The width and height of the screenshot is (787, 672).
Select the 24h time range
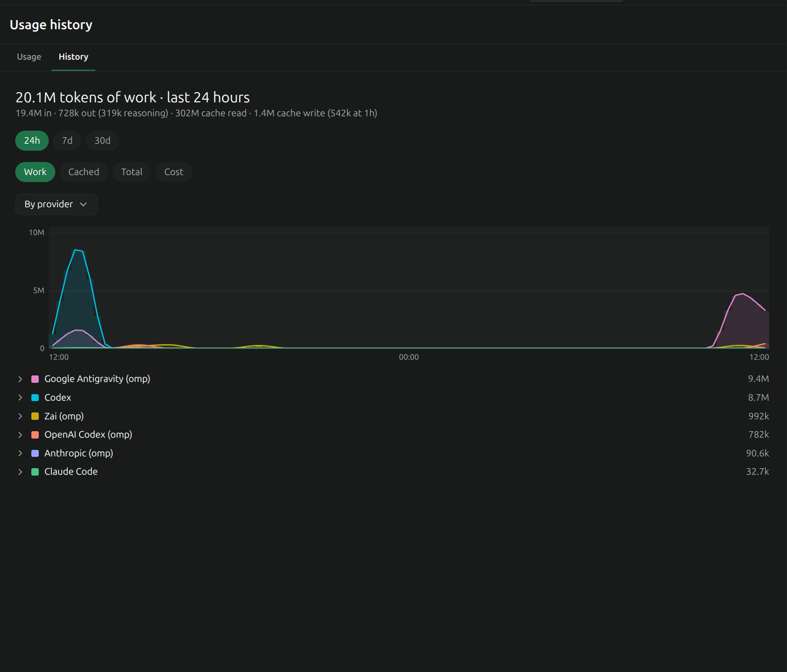coord(32,141)
